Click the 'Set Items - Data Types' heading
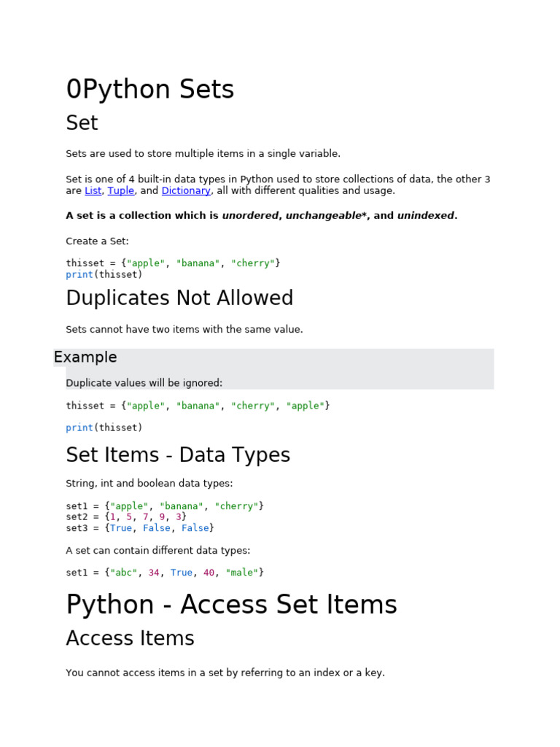This screenshot has width=560, height=747. point(178,455)
